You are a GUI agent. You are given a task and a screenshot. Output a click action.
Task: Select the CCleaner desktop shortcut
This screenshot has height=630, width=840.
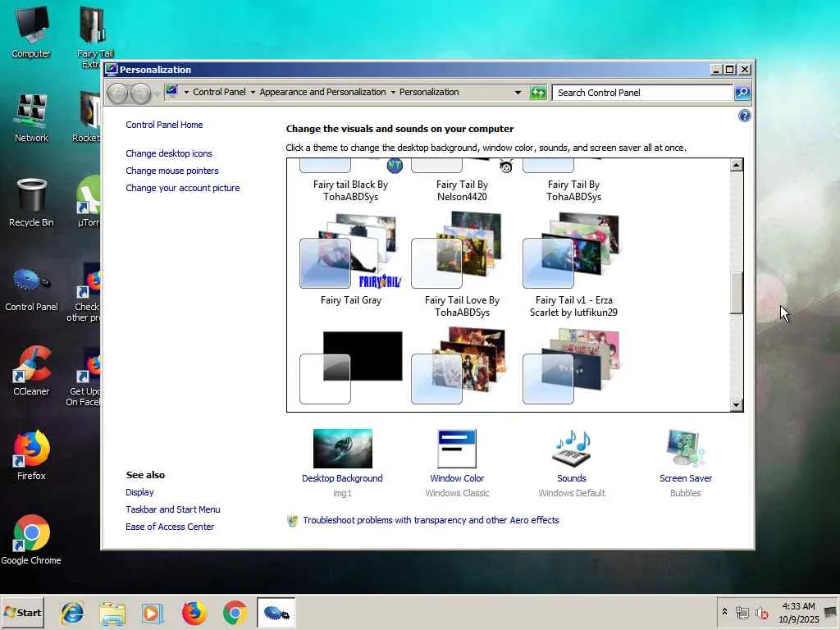[x=31, y=371]
